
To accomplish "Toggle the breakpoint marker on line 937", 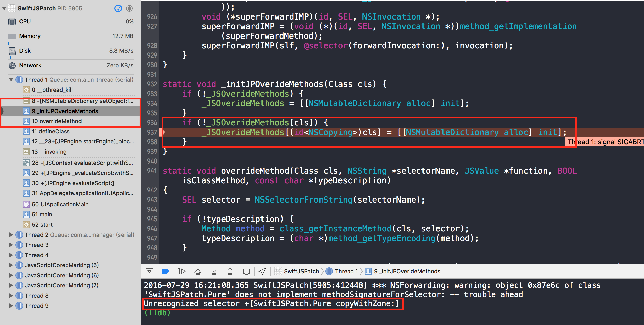I will (151, 132).
